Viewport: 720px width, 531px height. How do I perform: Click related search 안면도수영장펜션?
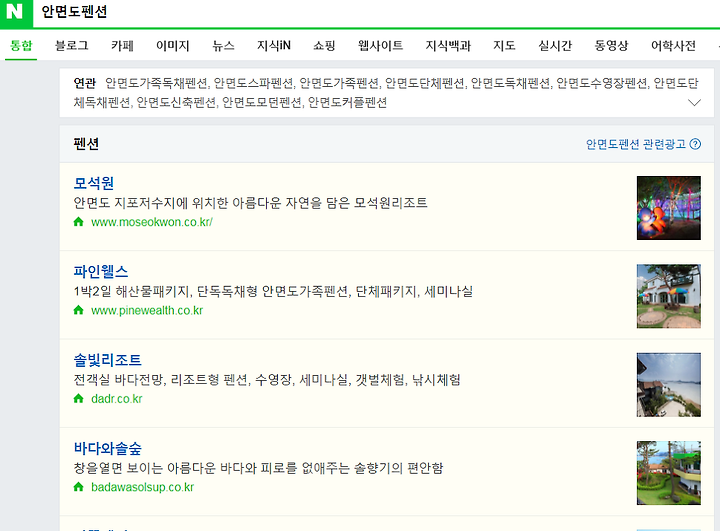[602, 83]
